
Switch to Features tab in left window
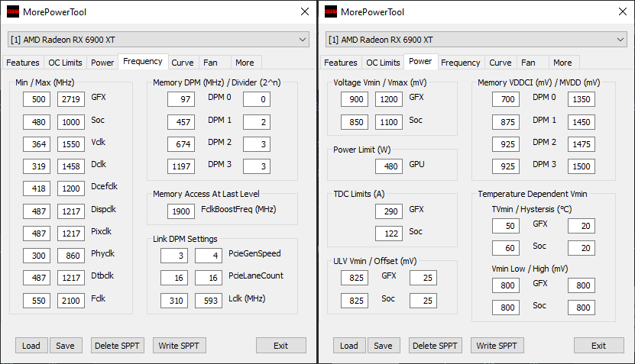pos(23,63)
